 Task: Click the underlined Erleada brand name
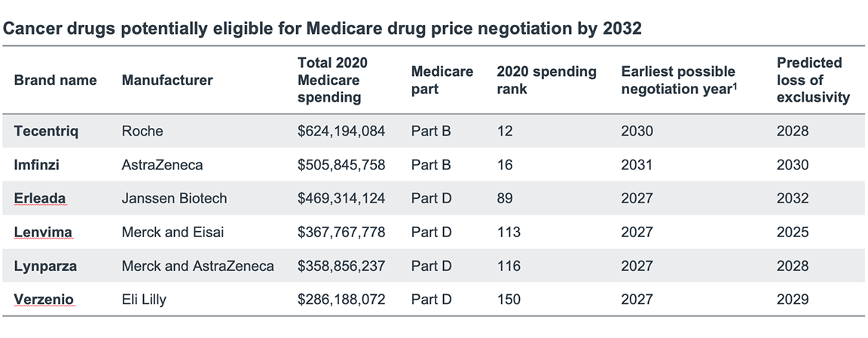coord(40,199)
